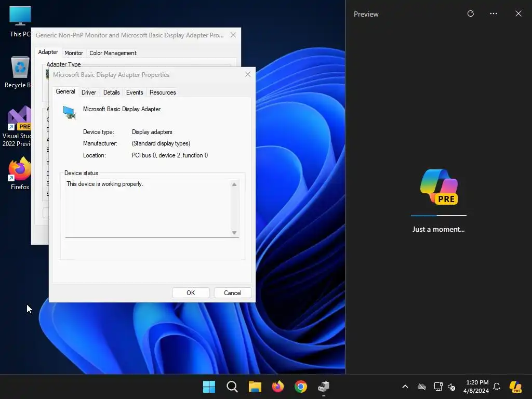Launch Visual Studio 2022 Preview shortcut

click(17, 126)
